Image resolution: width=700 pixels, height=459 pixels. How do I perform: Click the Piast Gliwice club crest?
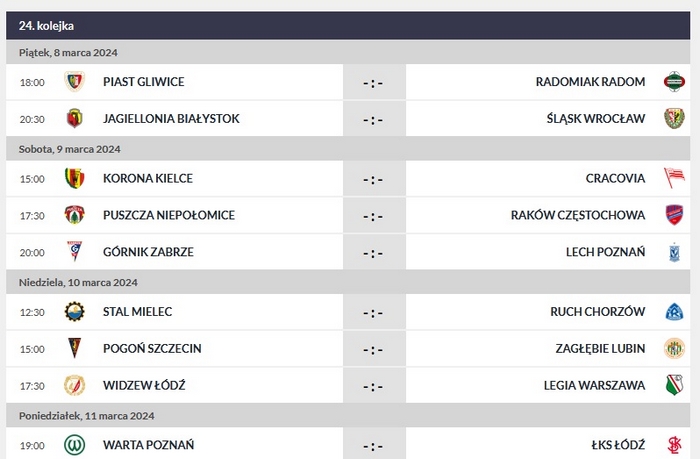coord(74,81)
